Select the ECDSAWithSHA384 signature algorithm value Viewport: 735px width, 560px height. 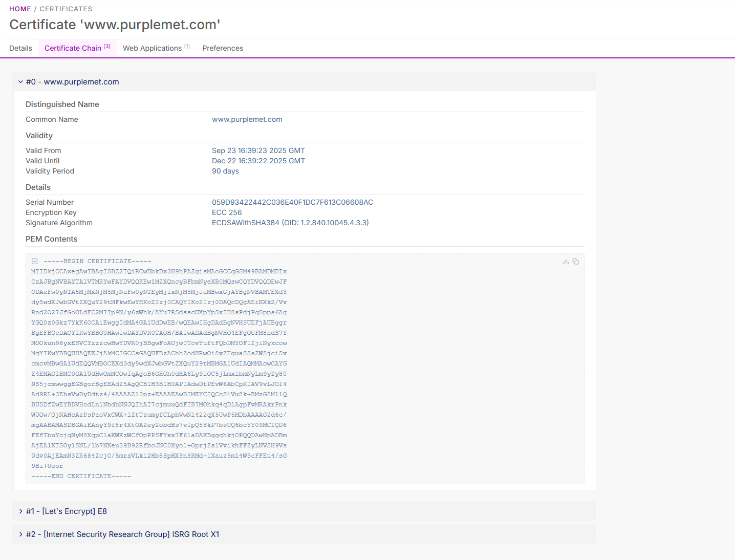tap(290, 223)
